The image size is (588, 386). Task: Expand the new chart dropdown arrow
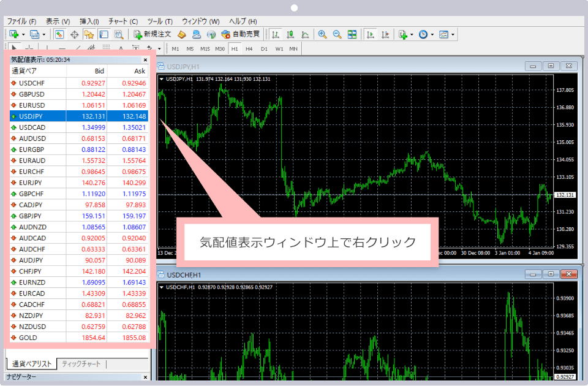[x=23, y=34]
